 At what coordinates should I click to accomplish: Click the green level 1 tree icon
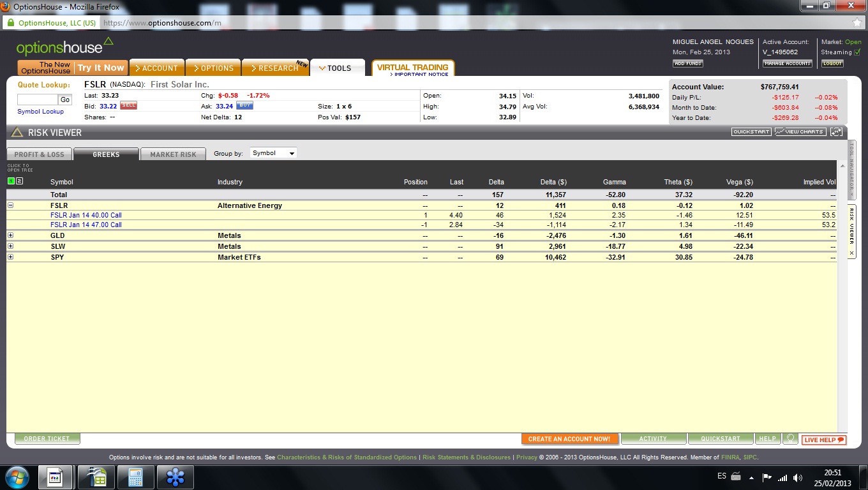(x=11, y=181)
